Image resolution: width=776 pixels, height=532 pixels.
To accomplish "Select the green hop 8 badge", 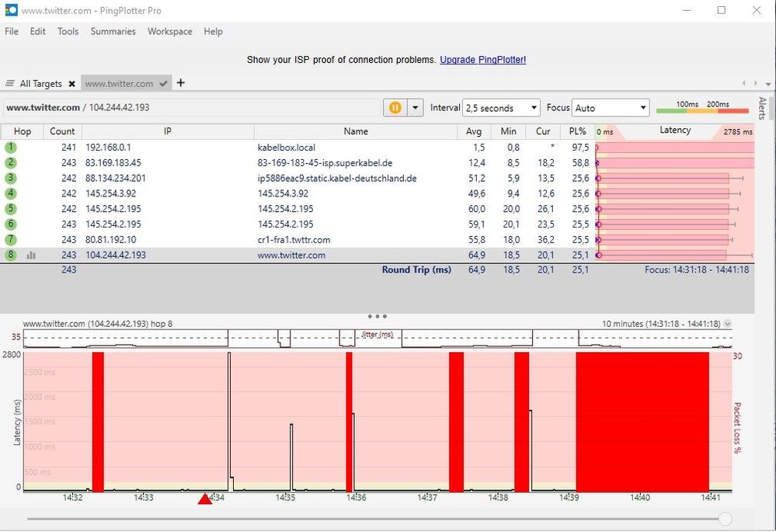I will 10,255.
